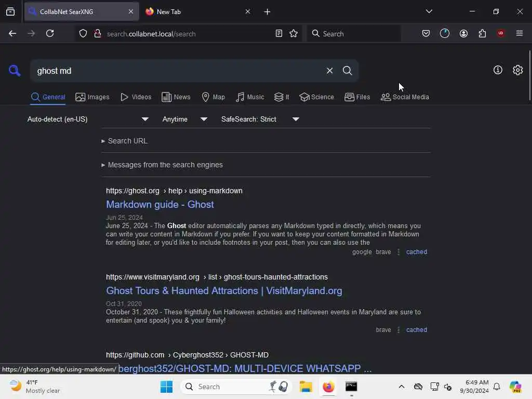Image resolution: width=532 pixels, height=399 pixels.
Task: Submit search with magnifier button
Action: 347,71
